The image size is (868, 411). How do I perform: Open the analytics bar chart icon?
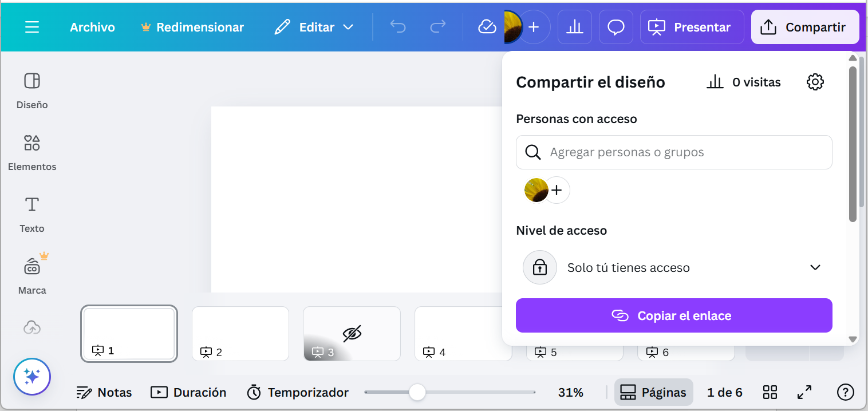pos(574,27)
